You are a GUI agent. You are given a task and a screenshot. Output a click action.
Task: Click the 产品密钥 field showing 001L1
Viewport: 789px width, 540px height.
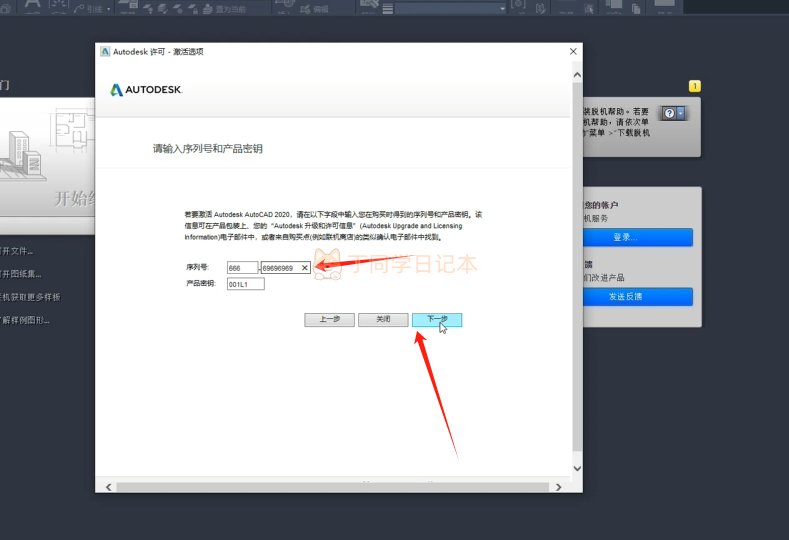click(246, 284)
